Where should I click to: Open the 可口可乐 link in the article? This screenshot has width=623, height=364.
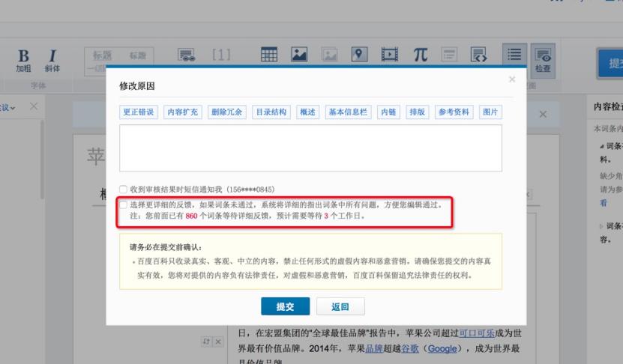coord(477,333)
